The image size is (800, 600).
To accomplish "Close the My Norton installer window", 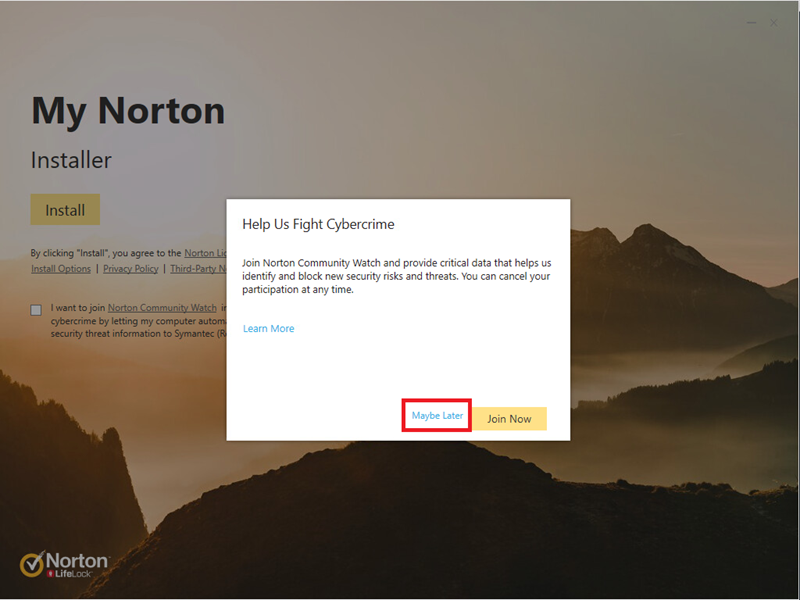I will [774, 23].
